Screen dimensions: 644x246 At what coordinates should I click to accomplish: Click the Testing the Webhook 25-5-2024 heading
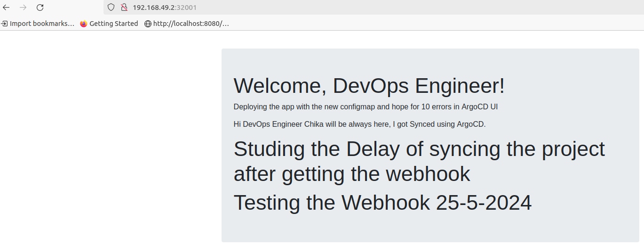point(382,203)
